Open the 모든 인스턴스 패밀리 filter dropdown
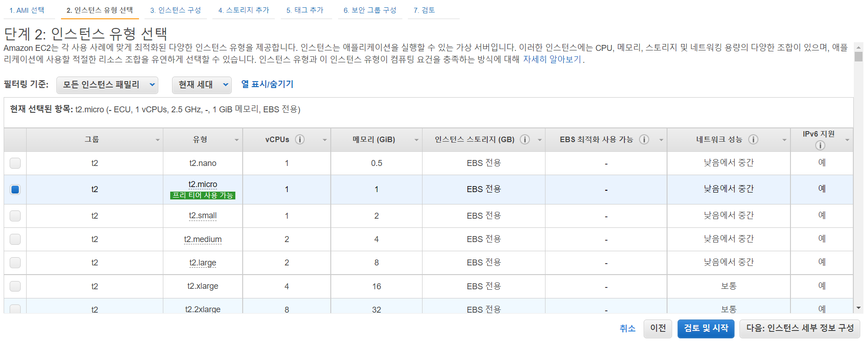The image size is (868, 342). [x=107, y=85]
